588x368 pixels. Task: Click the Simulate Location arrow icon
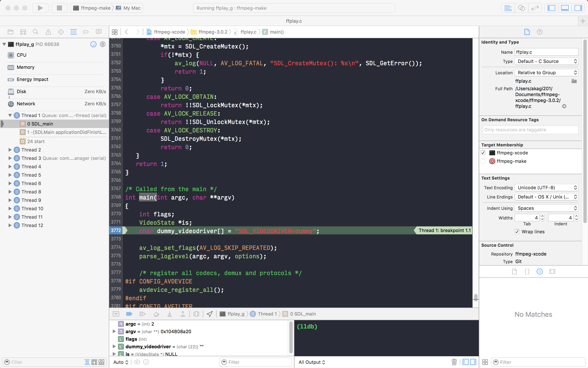coord(210,314)
